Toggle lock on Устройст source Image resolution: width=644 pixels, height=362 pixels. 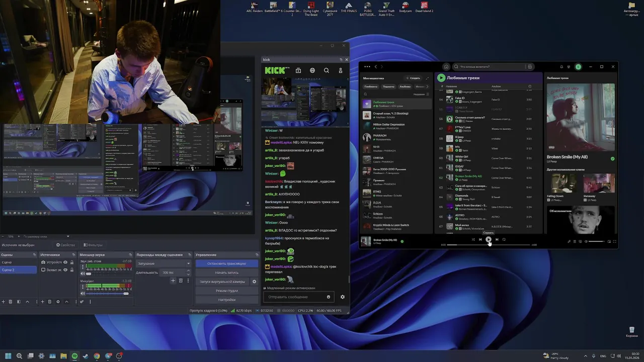coord(72,262)
